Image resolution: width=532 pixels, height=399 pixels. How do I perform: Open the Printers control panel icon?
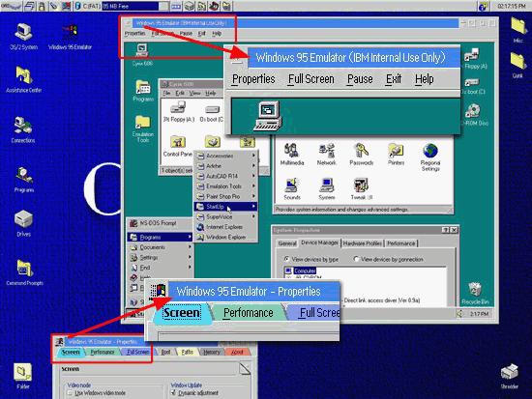point(396,155)
